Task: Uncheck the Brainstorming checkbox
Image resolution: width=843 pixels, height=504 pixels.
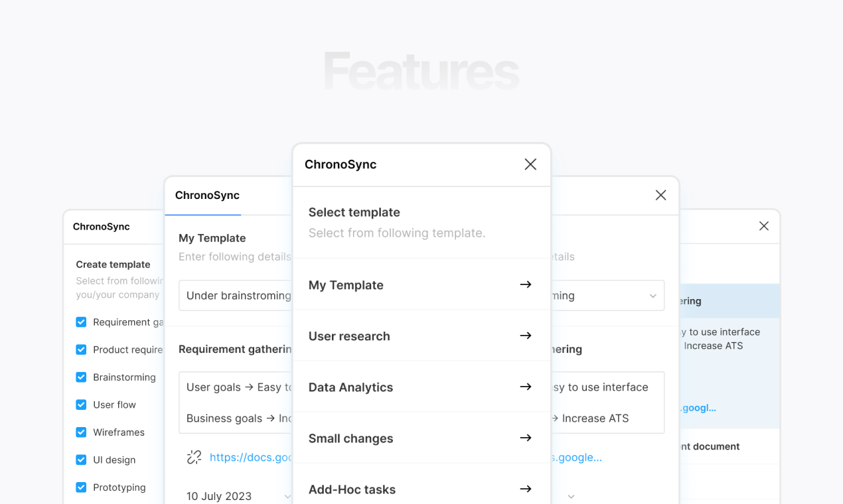Action: 81,377
